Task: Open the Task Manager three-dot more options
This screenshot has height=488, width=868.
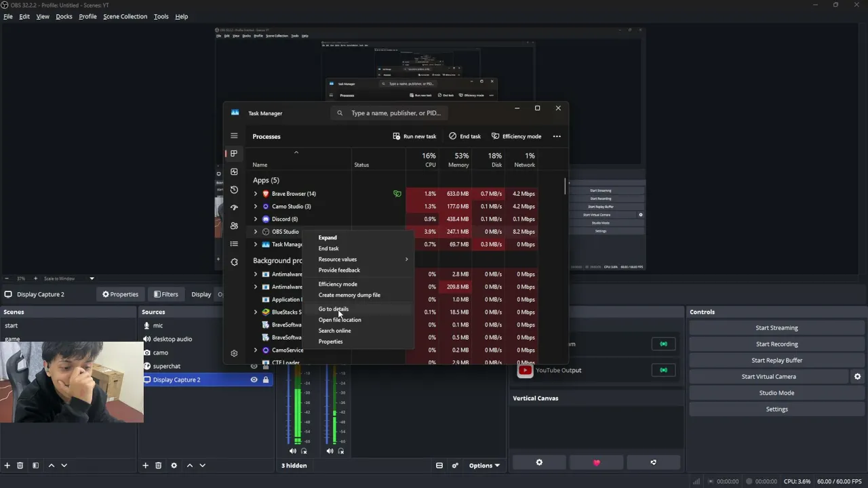Action: click(557, 136)
